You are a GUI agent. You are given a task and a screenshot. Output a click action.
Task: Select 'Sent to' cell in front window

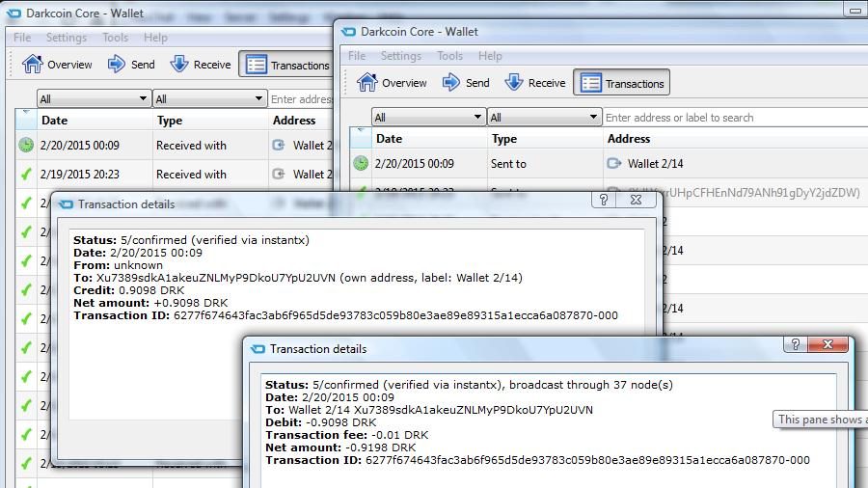[x=508, y=163]
